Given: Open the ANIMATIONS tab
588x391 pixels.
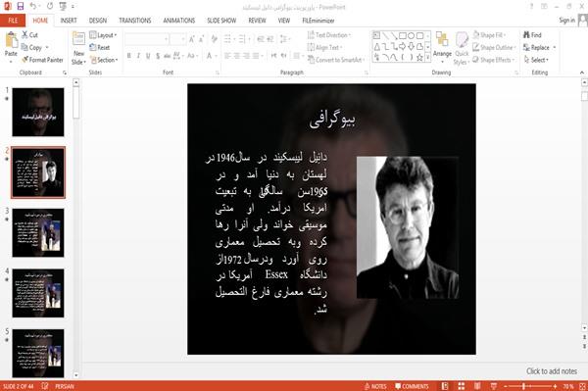Looking at the screenshot, I should [179, 21].
